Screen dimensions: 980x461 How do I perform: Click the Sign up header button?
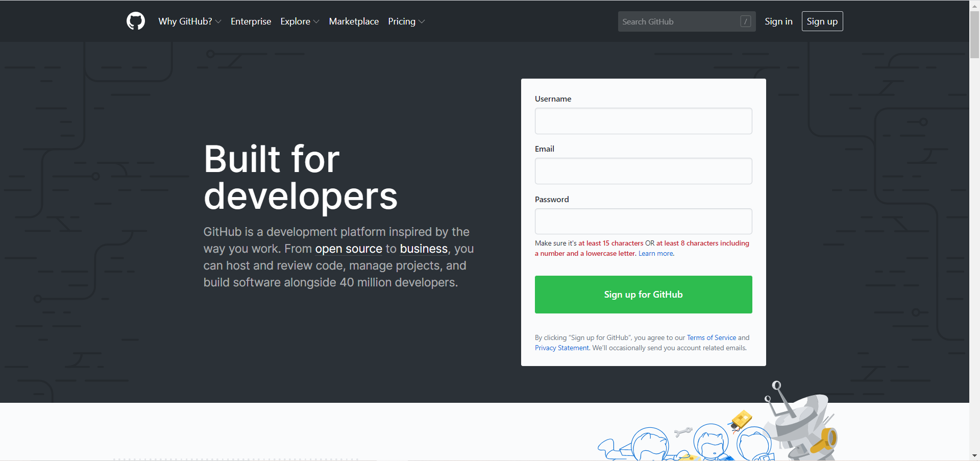pos(822,21)
